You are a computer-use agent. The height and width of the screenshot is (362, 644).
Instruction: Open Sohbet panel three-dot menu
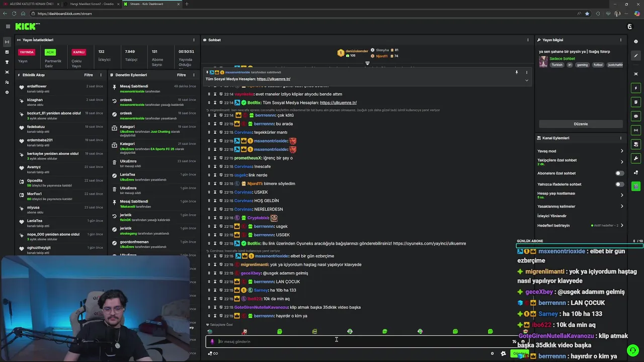(x=528, y=40)
